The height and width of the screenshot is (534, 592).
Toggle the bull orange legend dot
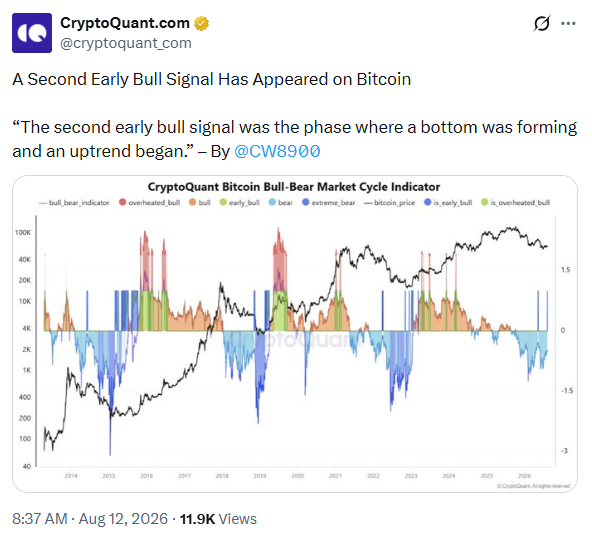[193, 202]
